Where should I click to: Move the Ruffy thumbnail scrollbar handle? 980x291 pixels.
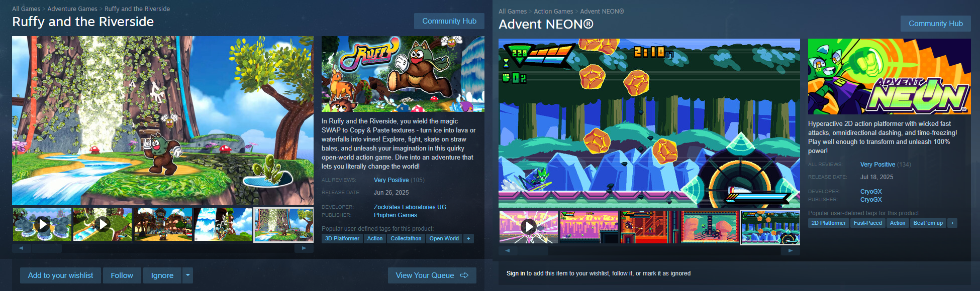(46, 248)
